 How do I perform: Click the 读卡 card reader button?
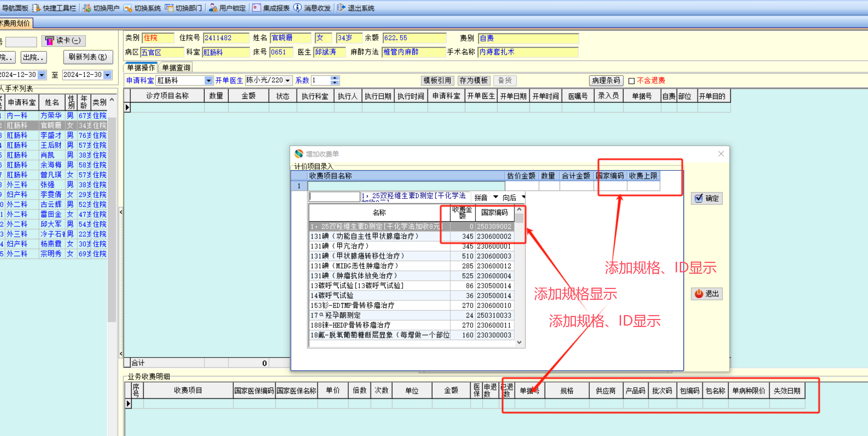(63, 41)
